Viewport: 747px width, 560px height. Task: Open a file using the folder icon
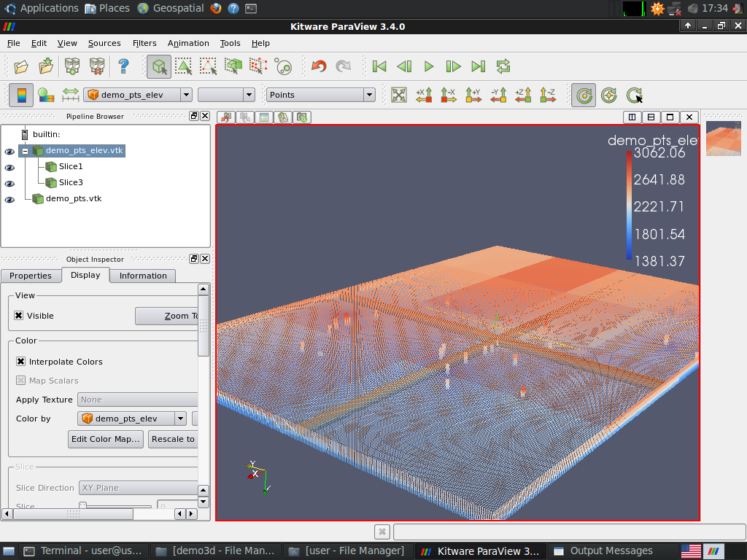(20, 66)
